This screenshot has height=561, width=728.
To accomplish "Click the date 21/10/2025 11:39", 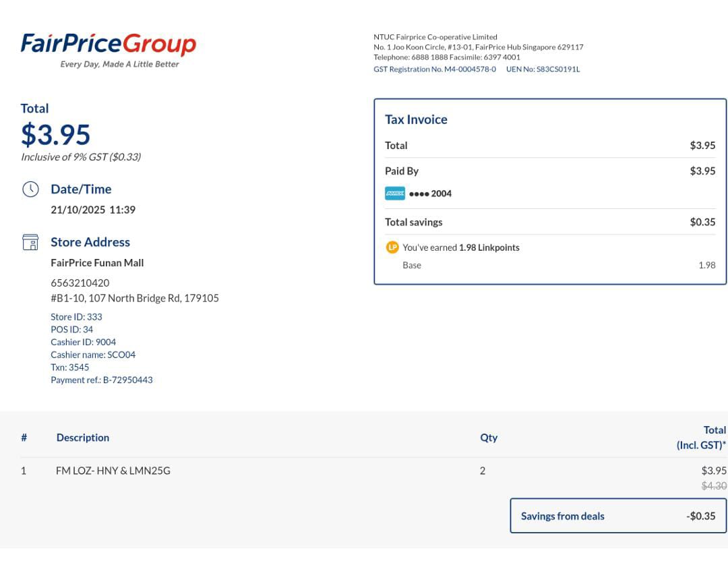I will pos(93,210).
